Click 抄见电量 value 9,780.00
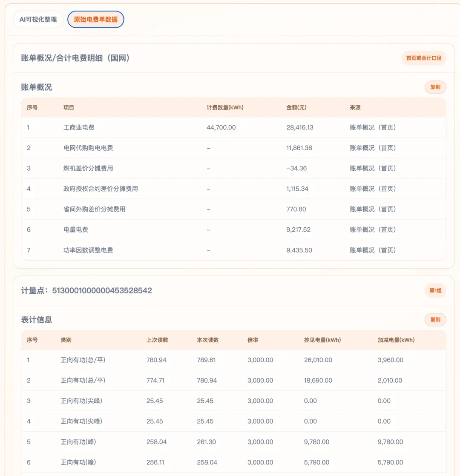 point(316,442)
